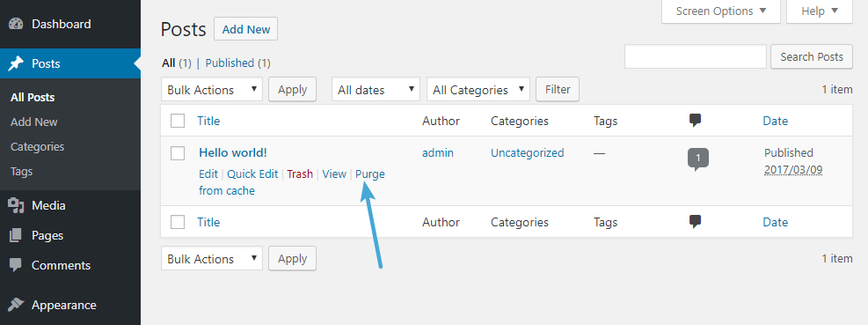The height and width of the screenshot is (325, 868).
Task: Open the bottom Bulk Actions dropdown
Action: point(212,259)
